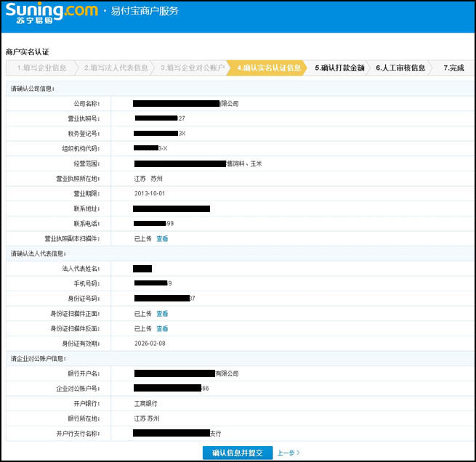Go back using the 上一步 link

pyautogui.click(x=288, y=453)
